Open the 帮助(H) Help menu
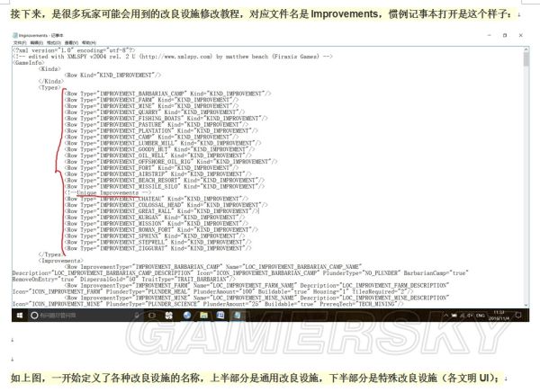This screenshot has width=540, height=392. point(88,41)
